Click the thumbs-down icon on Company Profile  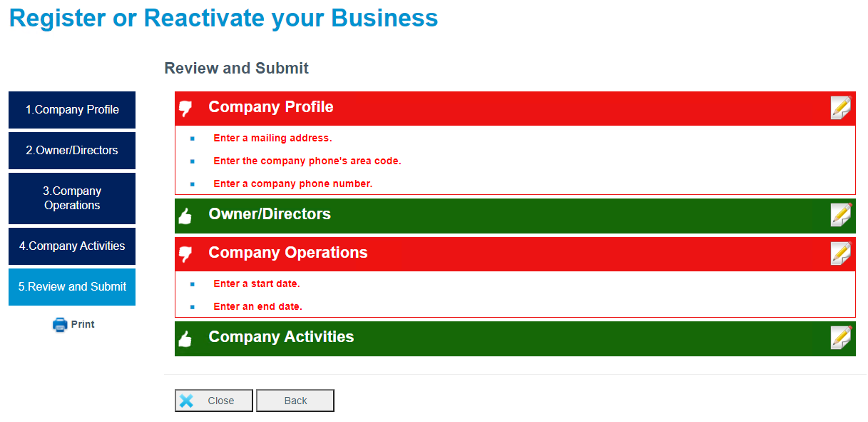point(185,109)
